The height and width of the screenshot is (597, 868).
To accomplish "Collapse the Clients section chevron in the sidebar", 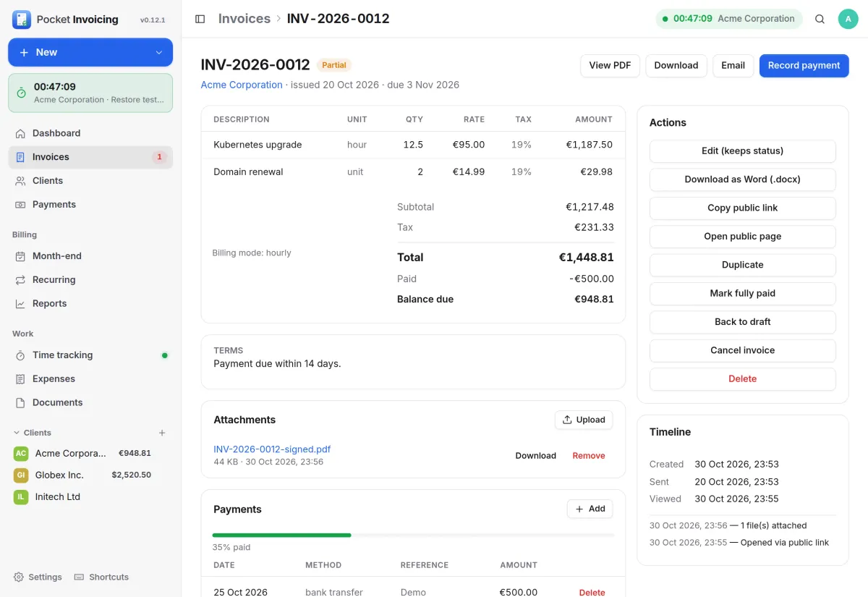I will [x=17, y=433].
